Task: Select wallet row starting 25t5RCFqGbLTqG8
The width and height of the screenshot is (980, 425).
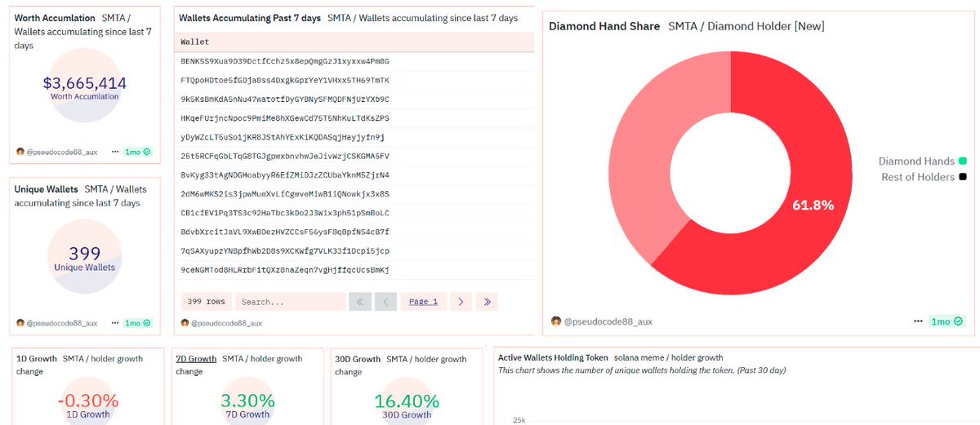Action: pyautogui.click(x=354, y=156)
